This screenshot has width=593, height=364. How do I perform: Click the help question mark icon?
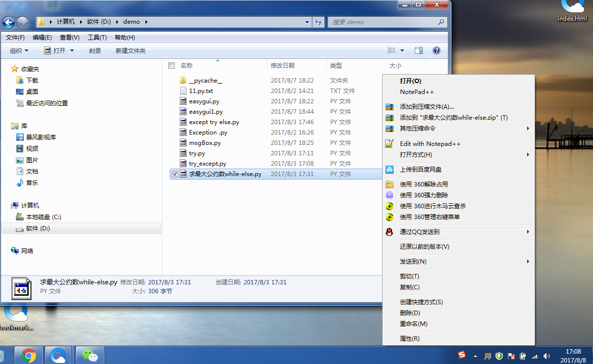click(x=436, y=50)
